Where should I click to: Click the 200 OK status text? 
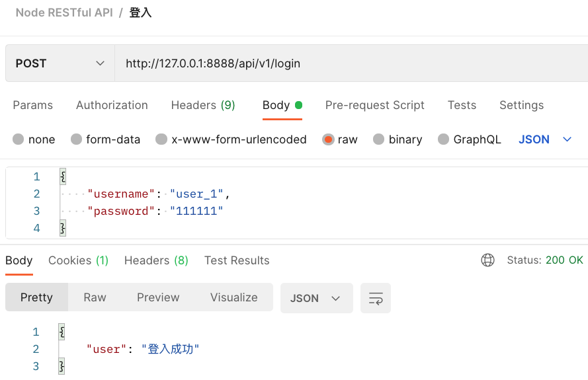pos(564,260)
